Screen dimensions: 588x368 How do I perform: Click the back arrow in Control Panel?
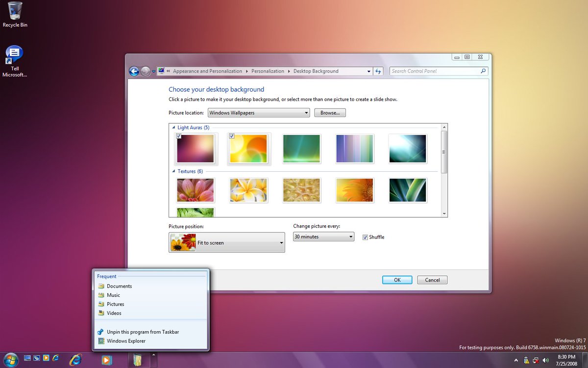pyautogui.click(x=134, y=71)
